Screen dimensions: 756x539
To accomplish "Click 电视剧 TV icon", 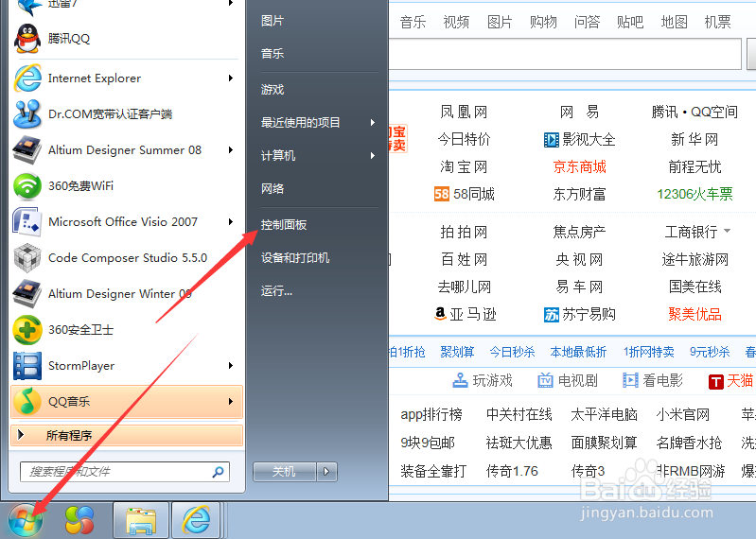I will [545, 380].
